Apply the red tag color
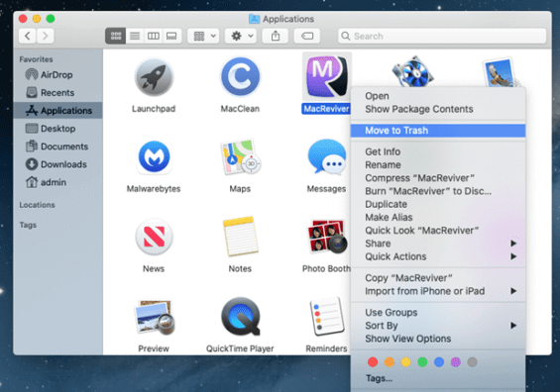The image size is (560, 392). click(373, 362)
